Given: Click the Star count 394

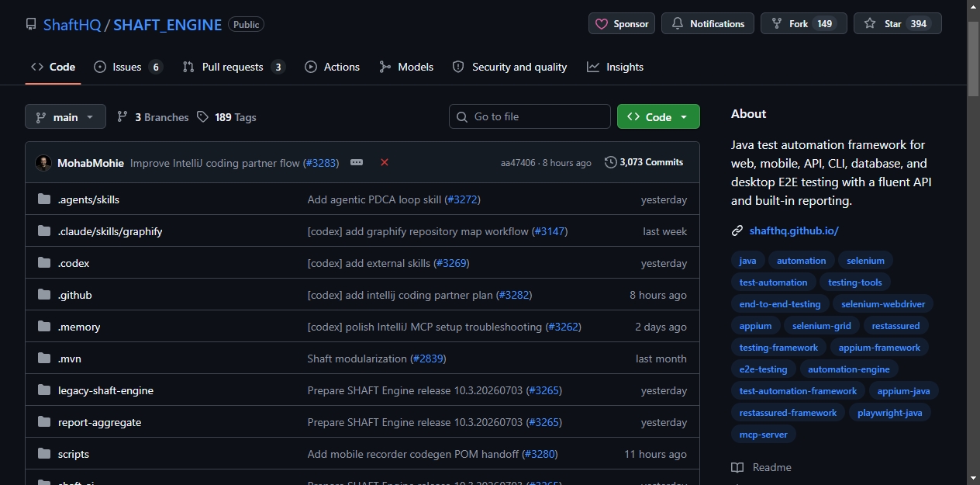Looking at the screenshot, I should click(x=919, y=24).
